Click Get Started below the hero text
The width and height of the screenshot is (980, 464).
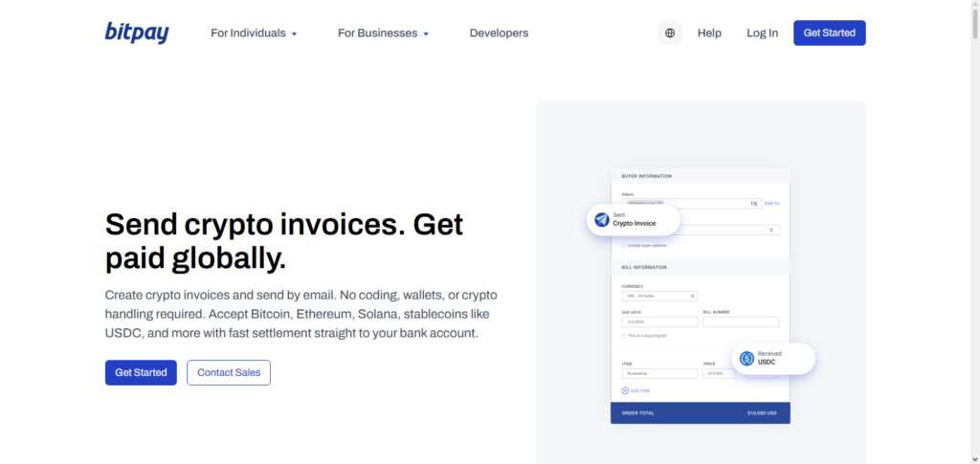[141, 373]
